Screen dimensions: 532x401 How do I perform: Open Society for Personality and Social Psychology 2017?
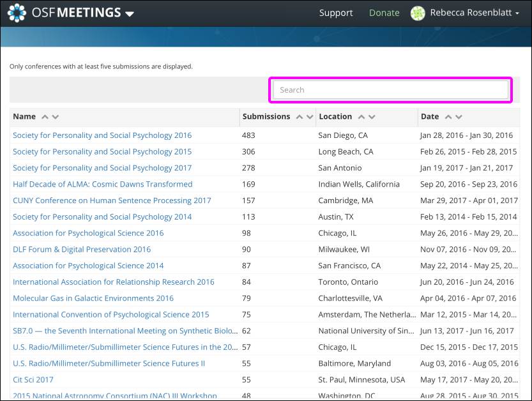(x=102, y=168)
